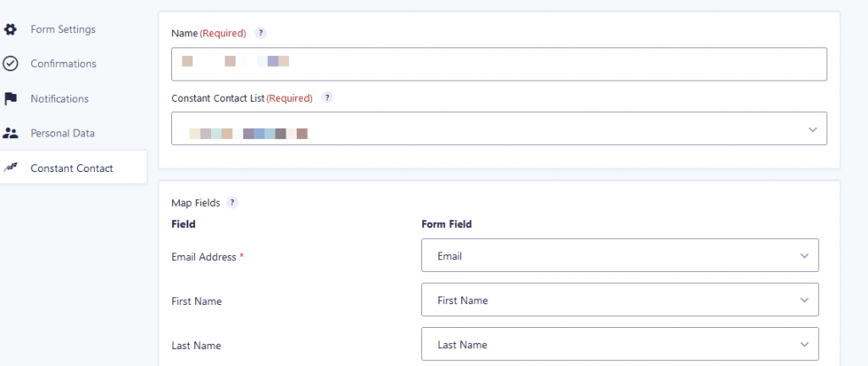The image size is (868, 366).
Task: Click the Personal Data people icon
Action: point(10,133)
